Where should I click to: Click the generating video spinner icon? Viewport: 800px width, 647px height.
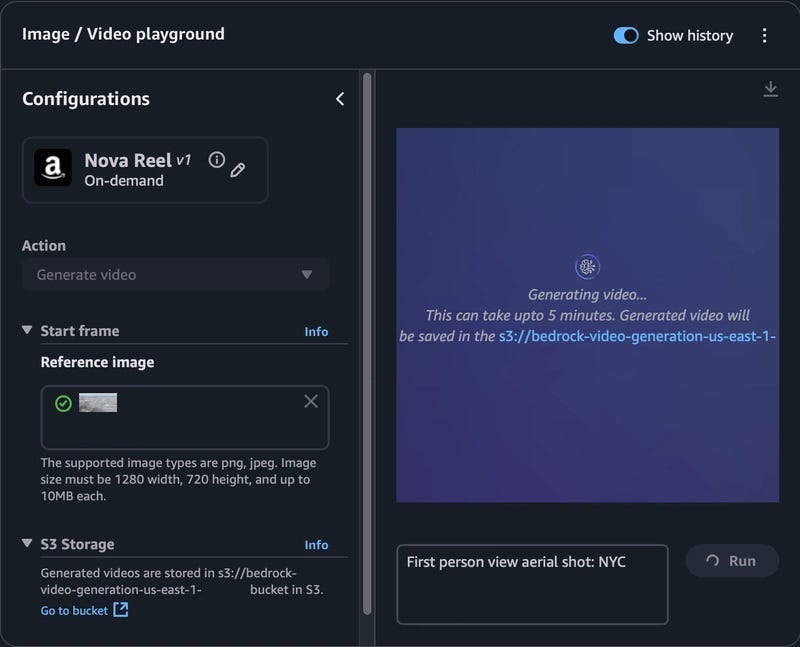tap(587, 266)
